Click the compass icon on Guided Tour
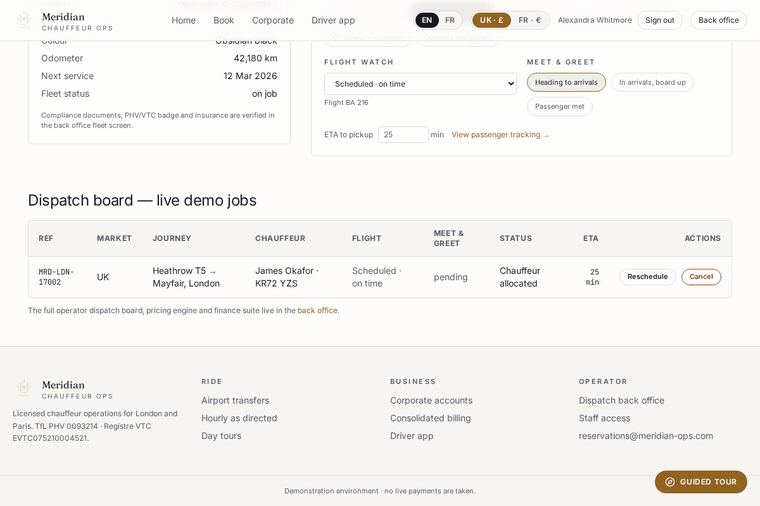 tap(670, 482)
